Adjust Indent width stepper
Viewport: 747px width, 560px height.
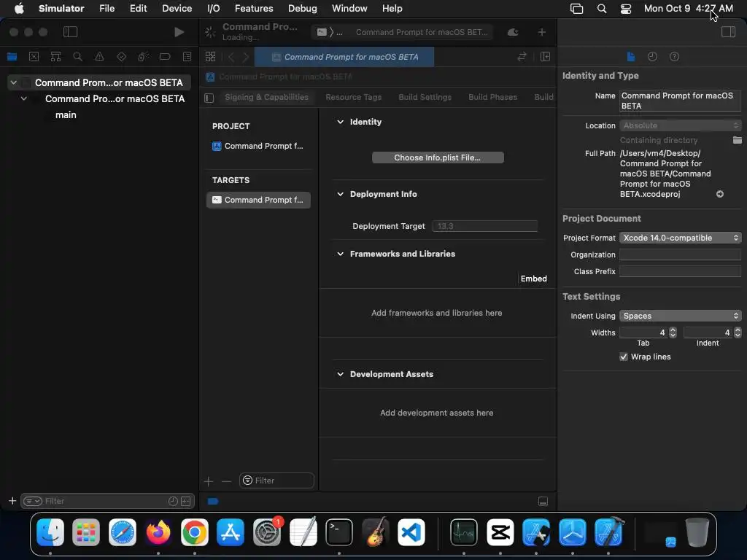click(738, 332)
